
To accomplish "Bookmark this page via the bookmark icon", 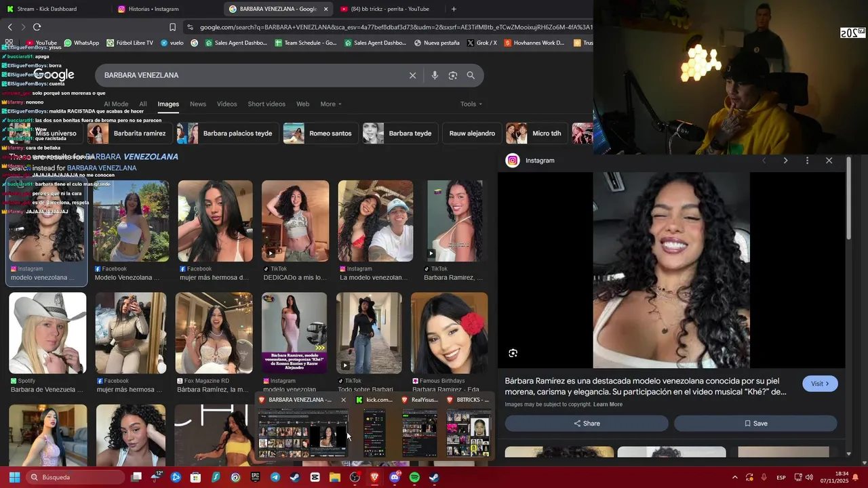I will [x=172, y=27].
